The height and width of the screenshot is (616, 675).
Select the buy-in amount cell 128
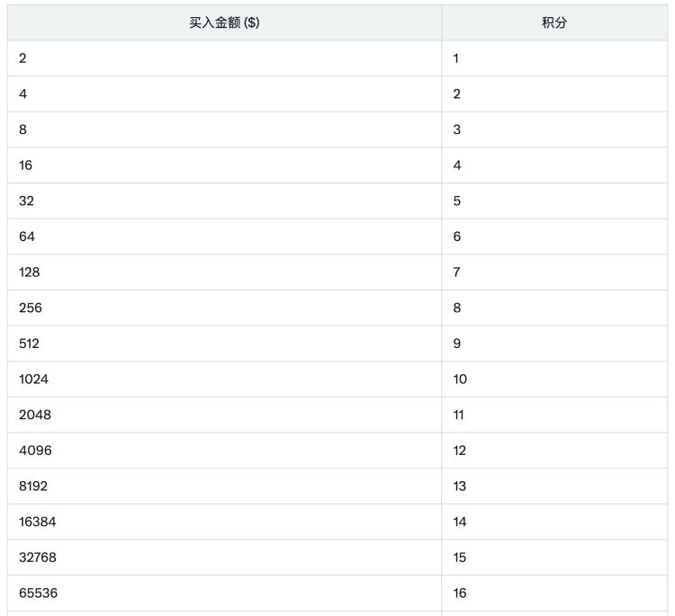pos(224,272)
